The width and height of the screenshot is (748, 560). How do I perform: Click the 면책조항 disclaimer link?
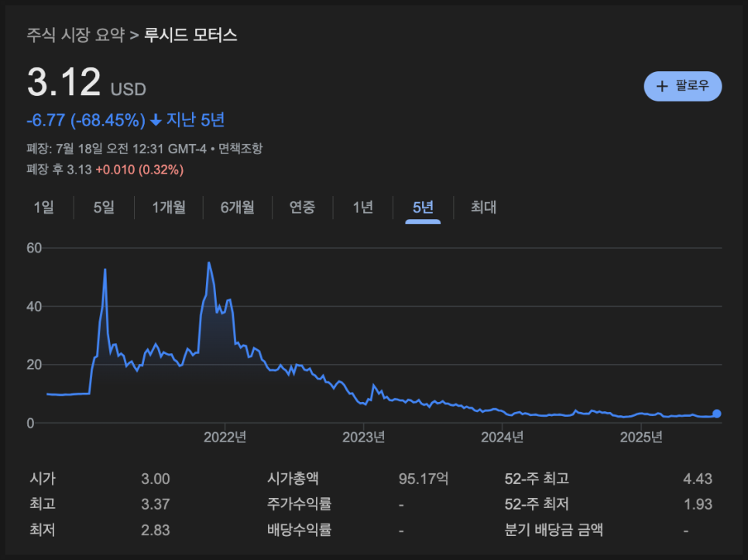tap(240, 149)
